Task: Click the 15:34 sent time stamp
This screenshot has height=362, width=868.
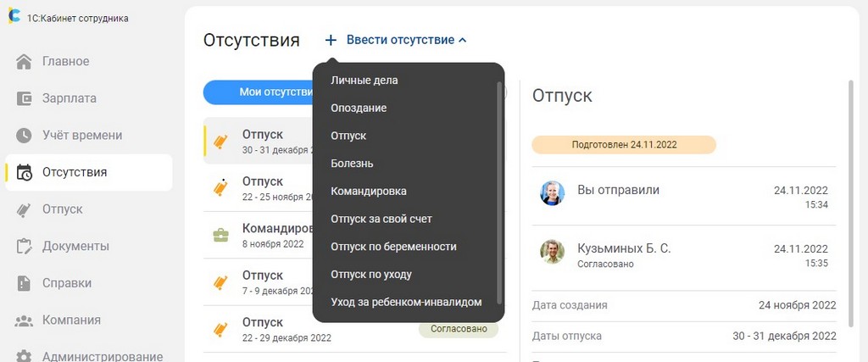Action: [816, 205]
